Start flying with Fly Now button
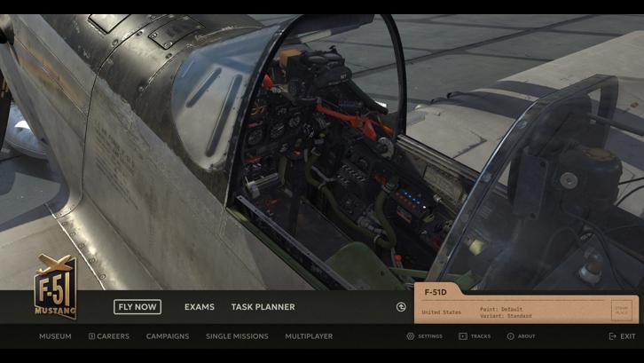 (x=137, y=307)
